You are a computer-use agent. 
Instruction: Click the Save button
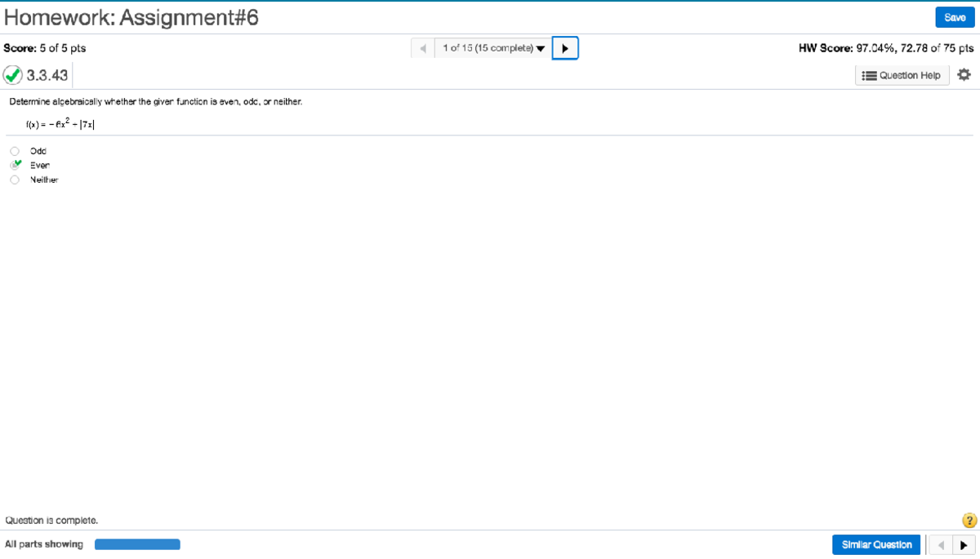955,16
